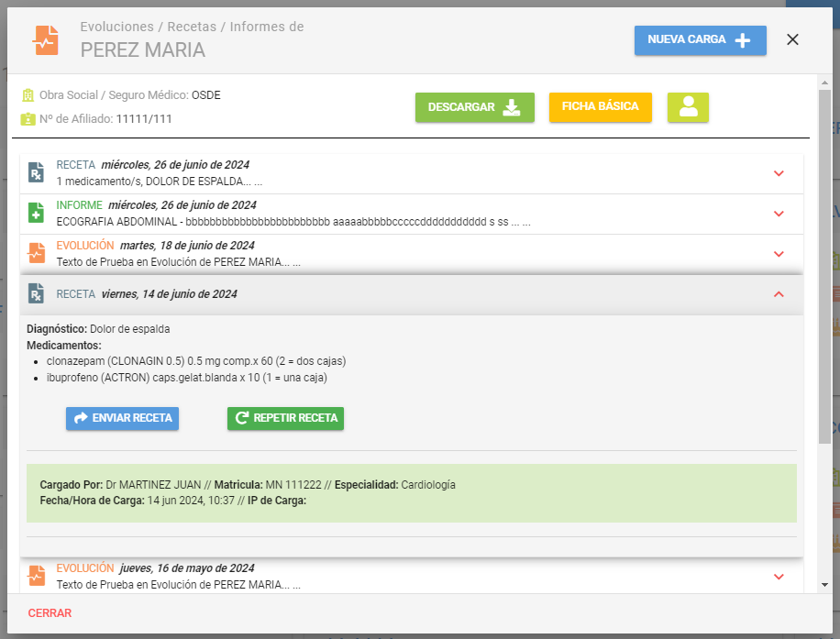840x639 pixels.
Task: Click the orange evolution icon for 18 de junio
Action: click(x=36, y=253)
